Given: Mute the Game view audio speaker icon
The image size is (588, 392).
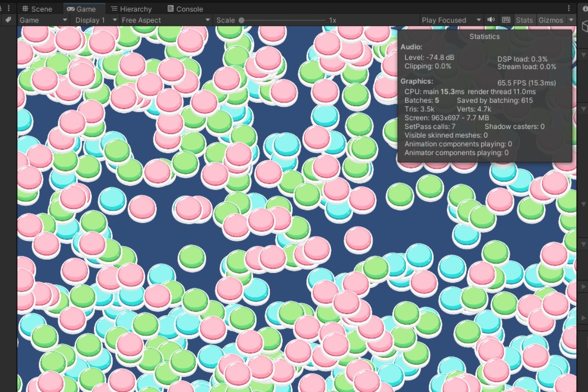Looking at the screenshot, I should [x=490, y=20].
